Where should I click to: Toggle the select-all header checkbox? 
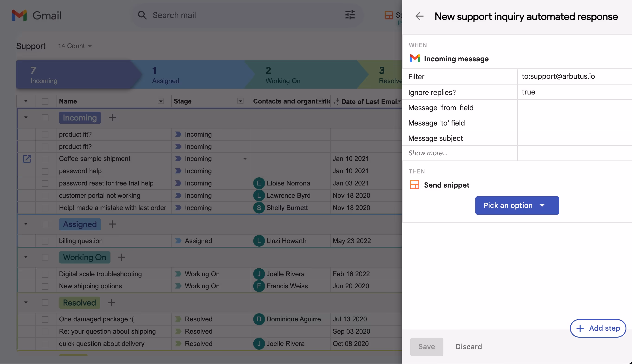pos(45,101)
